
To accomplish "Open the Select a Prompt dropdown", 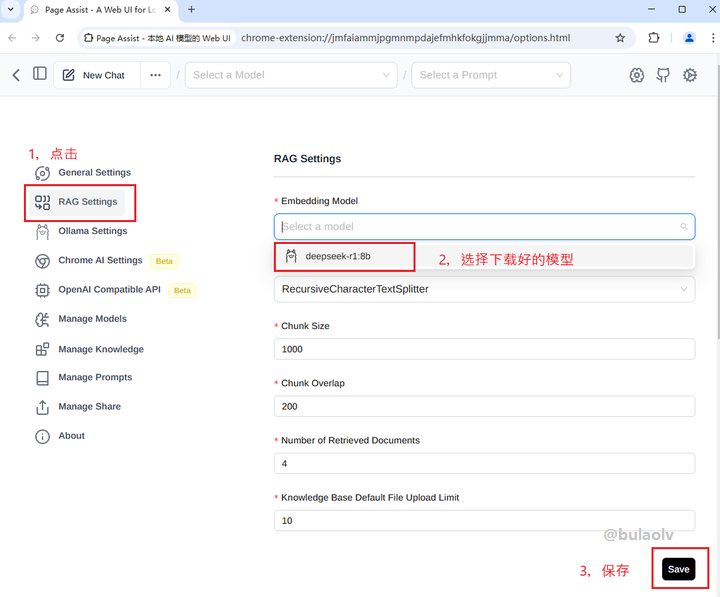I will [491, 75].
